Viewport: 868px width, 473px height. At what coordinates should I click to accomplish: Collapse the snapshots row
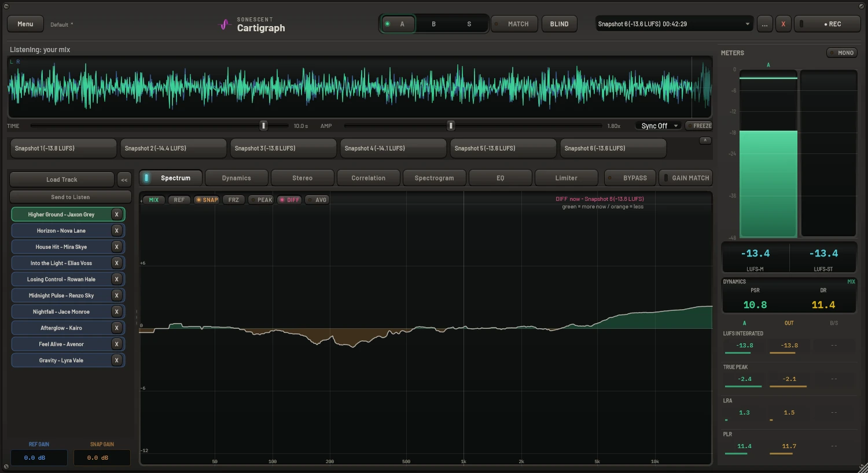705,140
